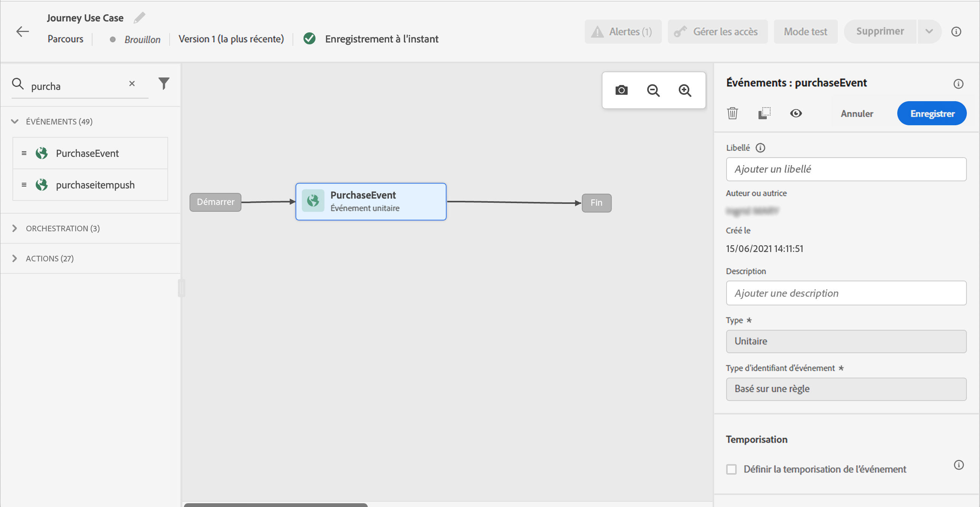This screenshot has width=980, height=507.
Task: Duplicate the activity using the copy icon
Action: click(x=764, y=114)
